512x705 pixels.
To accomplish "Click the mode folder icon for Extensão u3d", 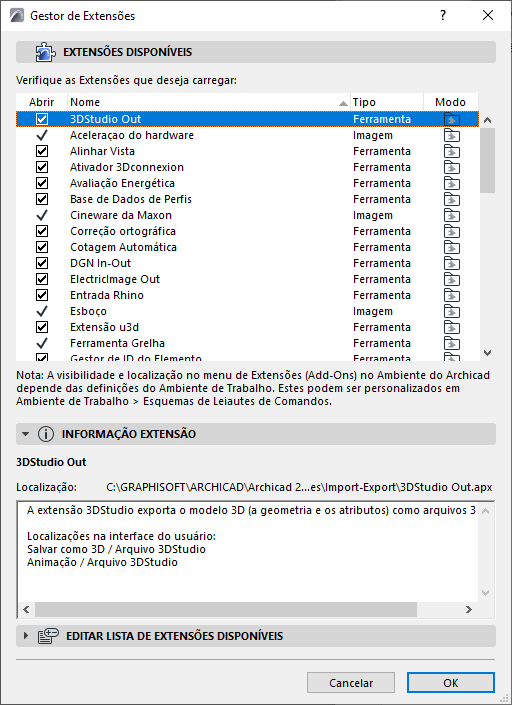I will coord(452,327).
